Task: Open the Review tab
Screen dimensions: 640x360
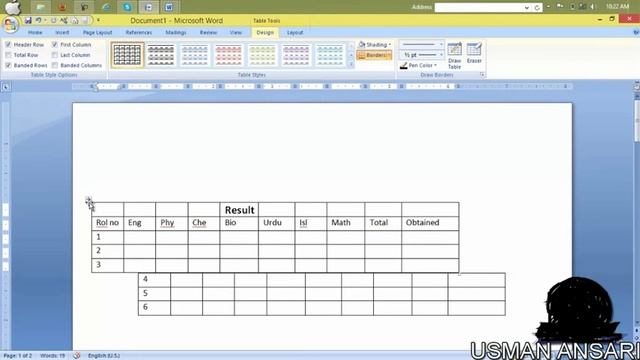Action: (x=208, y=32)
